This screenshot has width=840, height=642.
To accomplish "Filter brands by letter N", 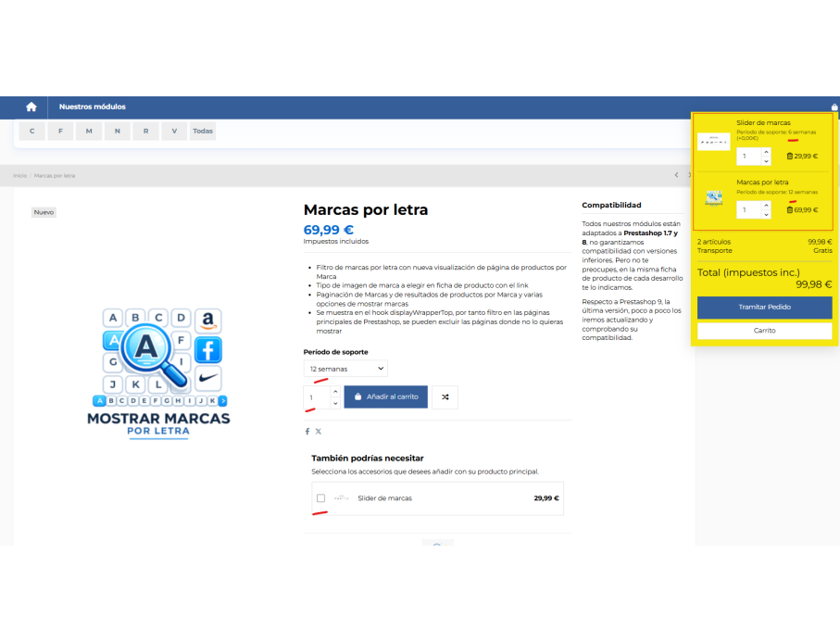I will tap(118, 131).
